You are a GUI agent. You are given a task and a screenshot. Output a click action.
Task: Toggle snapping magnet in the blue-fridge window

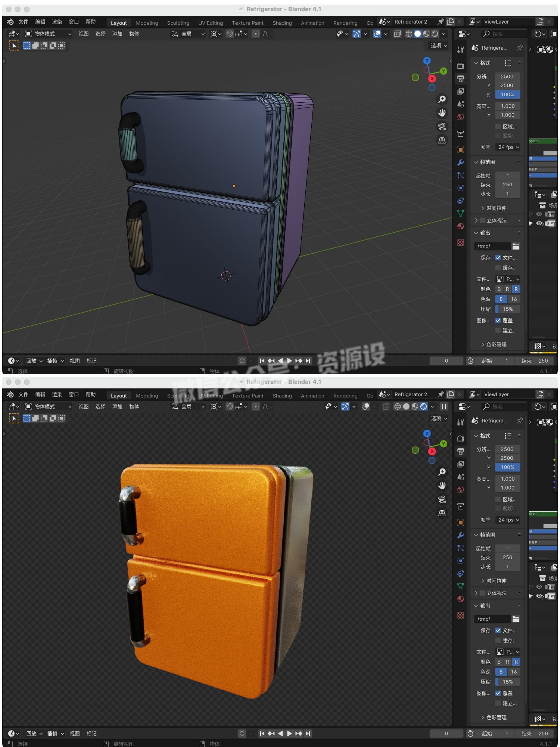pyautogui.click(x=230, y=34)
